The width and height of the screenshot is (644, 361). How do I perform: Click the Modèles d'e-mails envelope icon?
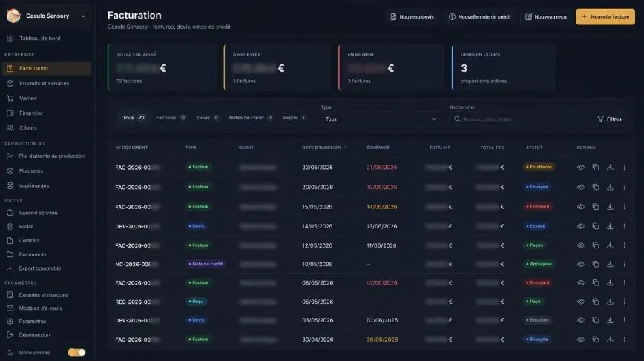tap(10, 308)
